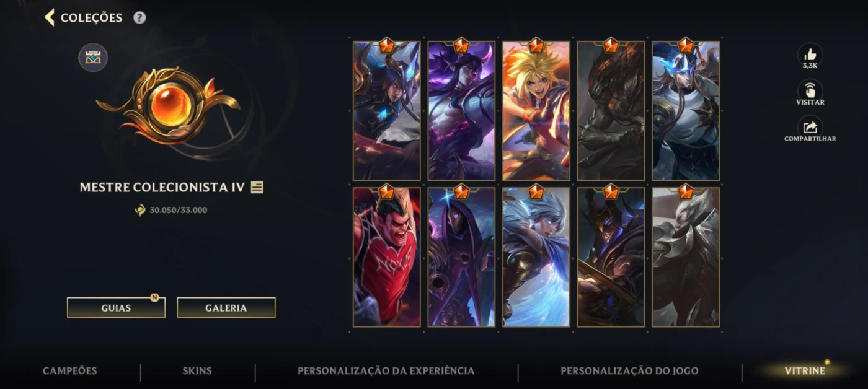Click the orange collector rank emblem
Viewport: 868px width, 389px height.
point(169,105)
